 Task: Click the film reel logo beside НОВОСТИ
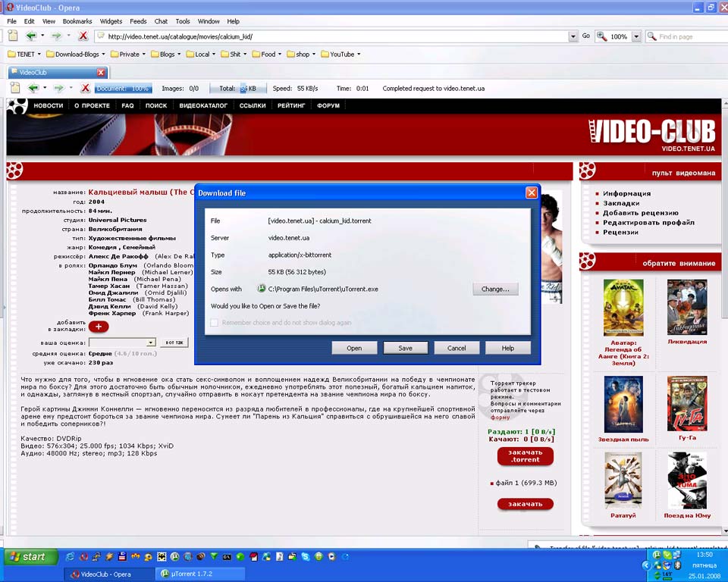click(x=17, y=106)
